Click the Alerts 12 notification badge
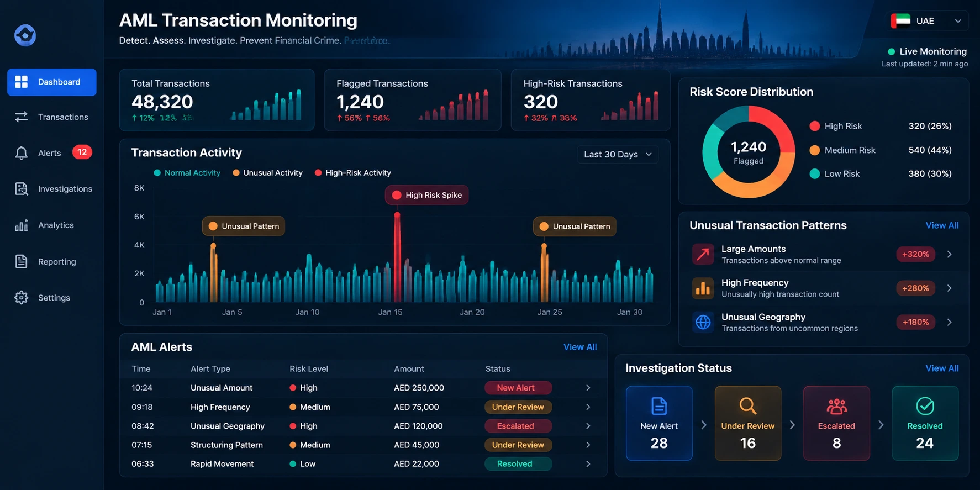The image size is (980, 490). pos(82,152)
